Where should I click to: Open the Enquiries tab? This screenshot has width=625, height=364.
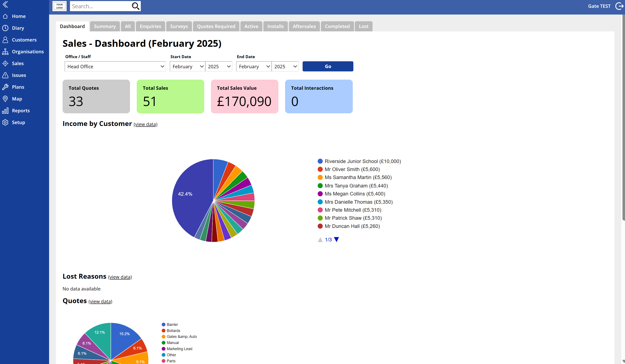click(x=150, y=26)
